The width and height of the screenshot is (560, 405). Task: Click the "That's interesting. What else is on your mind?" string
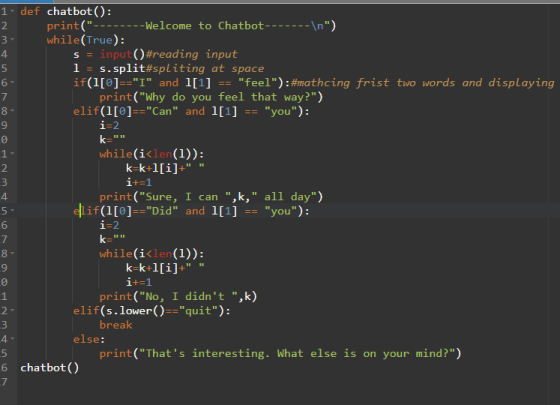[x=297, y=354]
